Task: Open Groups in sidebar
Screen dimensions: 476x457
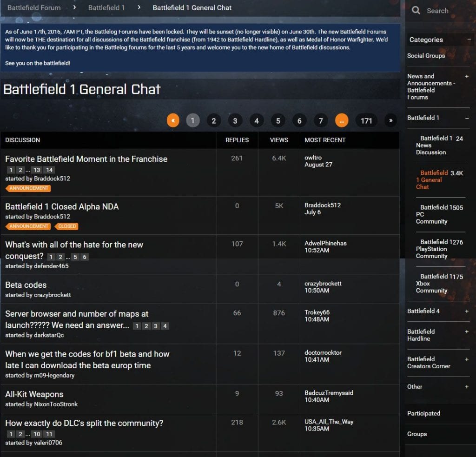Action: click(x=417, y=434)
